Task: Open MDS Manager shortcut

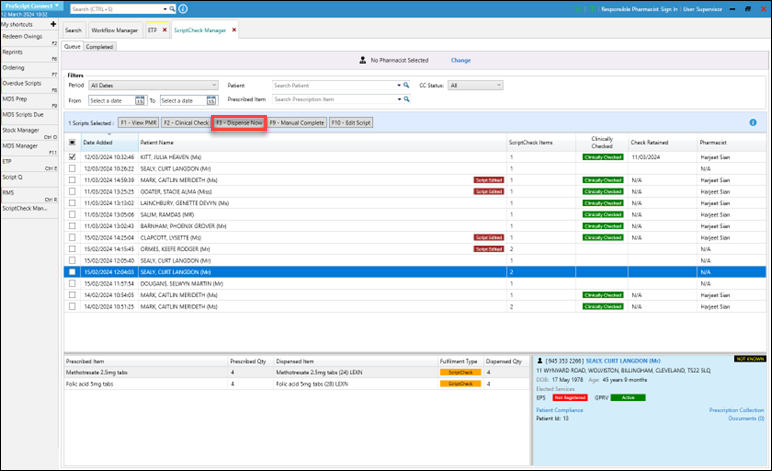Action: tap(30, 149)
